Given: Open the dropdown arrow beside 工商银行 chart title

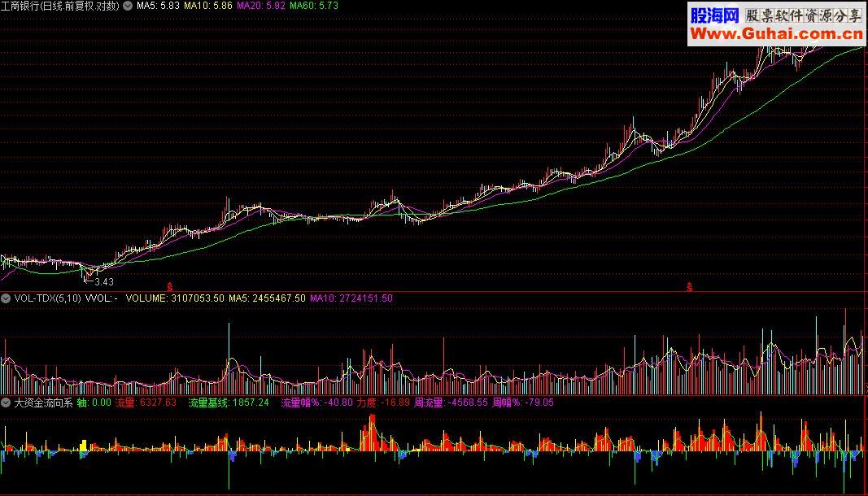Looking at the screenshot, I should point(128,6).
